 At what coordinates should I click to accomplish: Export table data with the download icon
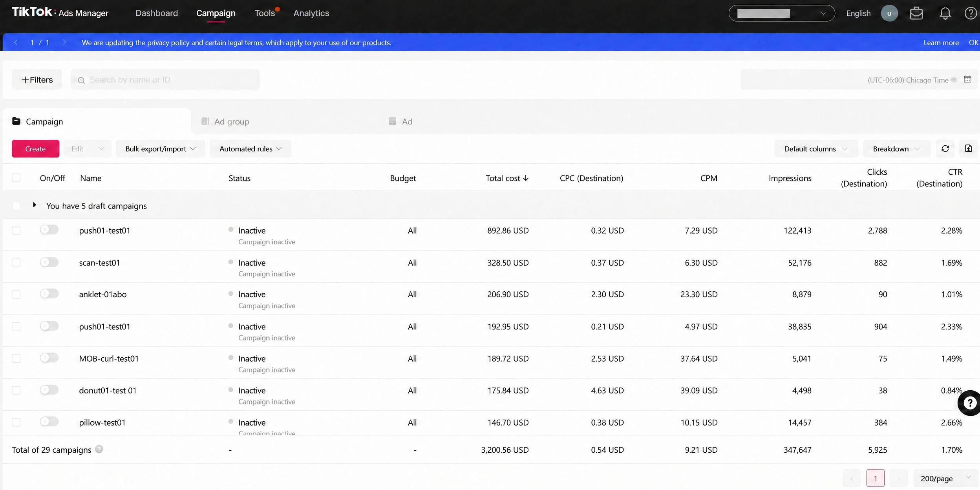969,149
